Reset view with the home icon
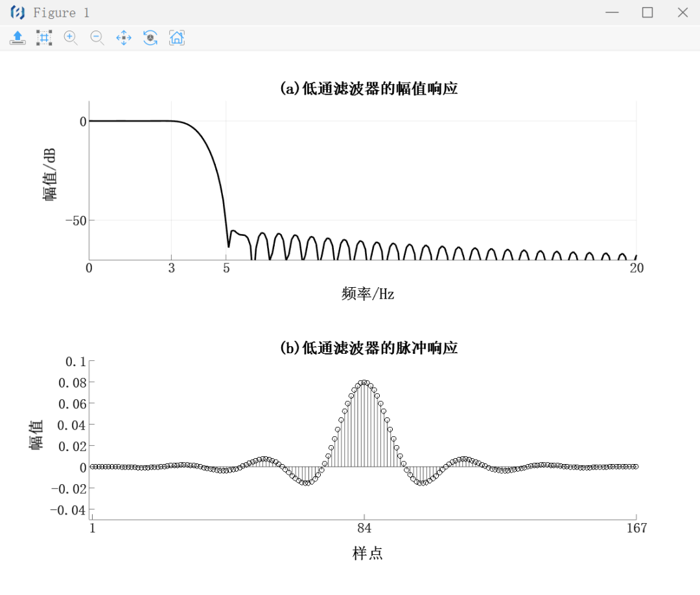Image resolution: width=700 pixels, height=595 pixels. [x=176, y=38]
